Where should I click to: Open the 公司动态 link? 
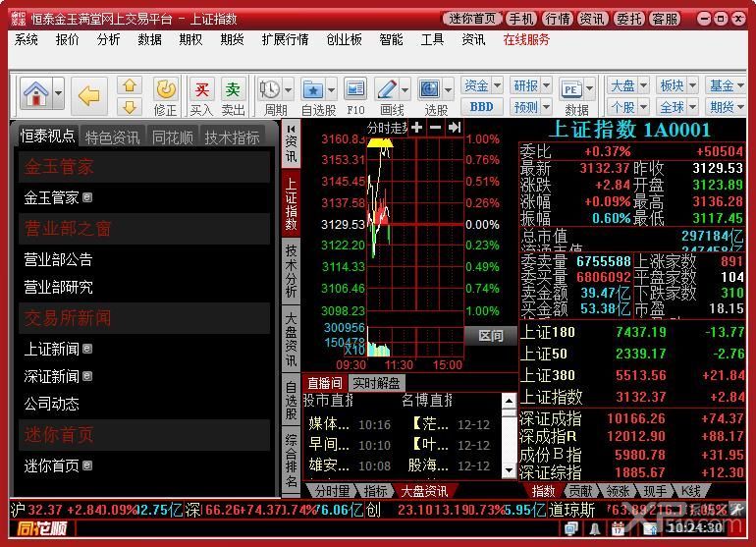click(x=52, y=404)
